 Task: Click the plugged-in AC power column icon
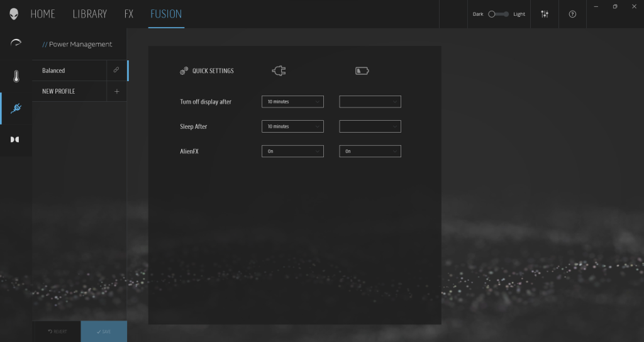tap(279, 71)
